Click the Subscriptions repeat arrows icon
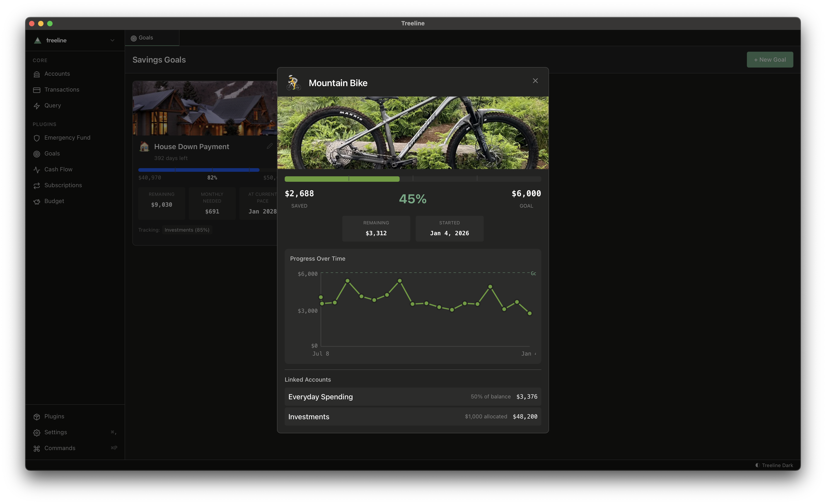Image resolution: width=826 pixels, height=504 pixels. coord(36,186)
